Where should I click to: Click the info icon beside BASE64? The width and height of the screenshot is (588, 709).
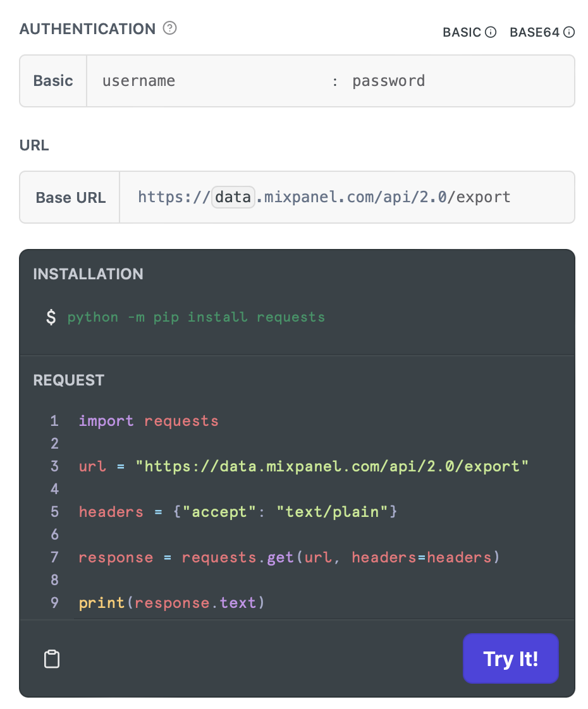569,32
